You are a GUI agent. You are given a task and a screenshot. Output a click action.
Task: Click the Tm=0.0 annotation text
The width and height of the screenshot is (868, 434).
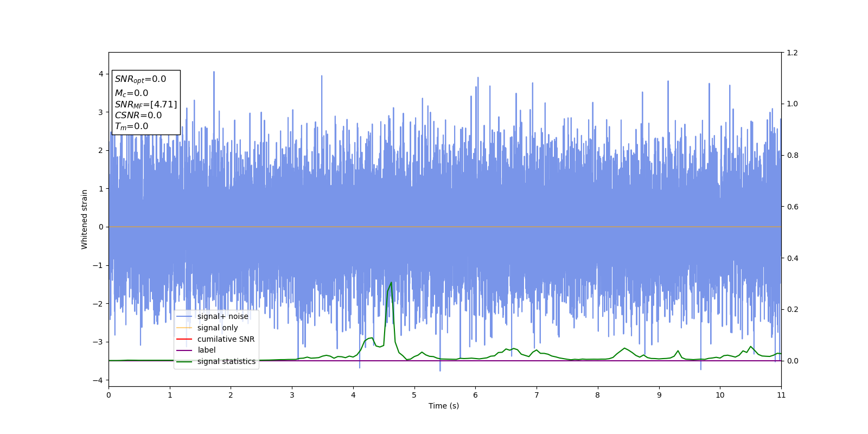tap(131, 126)
